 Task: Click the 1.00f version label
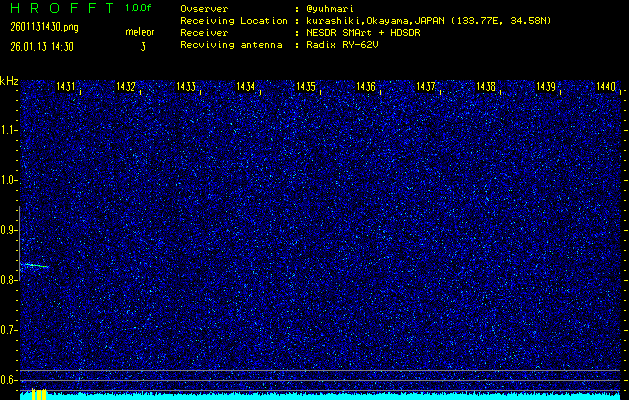coord(139,8)
